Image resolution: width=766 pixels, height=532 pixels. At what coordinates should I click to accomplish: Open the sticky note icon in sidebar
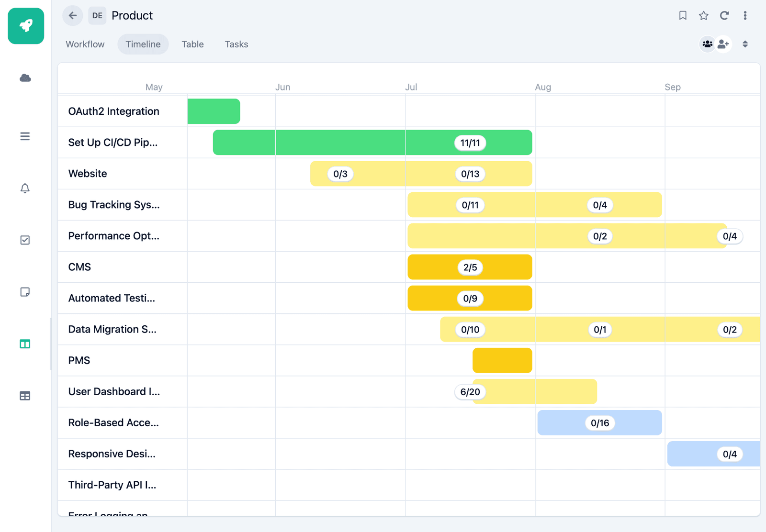click(x=25, y=292)
